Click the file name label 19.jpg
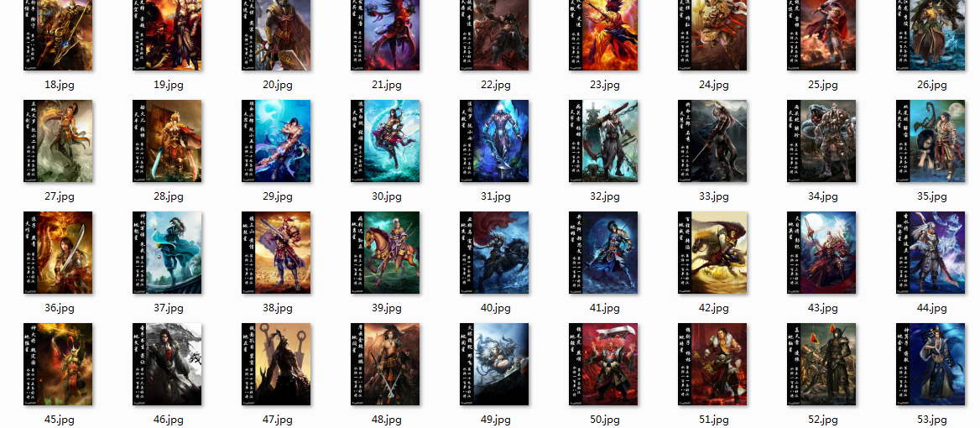 [168, 85]
